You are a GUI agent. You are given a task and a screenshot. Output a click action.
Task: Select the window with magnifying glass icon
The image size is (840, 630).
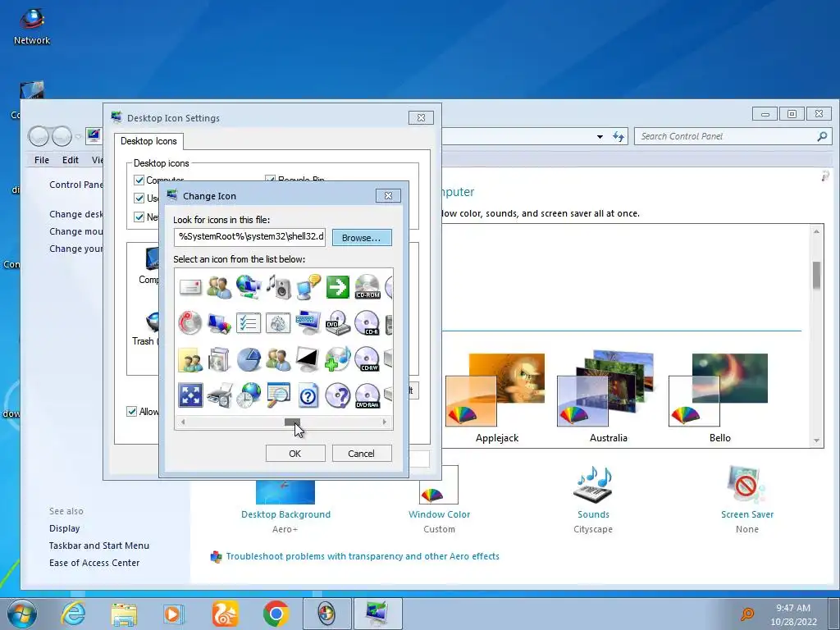tap(278, 396)
